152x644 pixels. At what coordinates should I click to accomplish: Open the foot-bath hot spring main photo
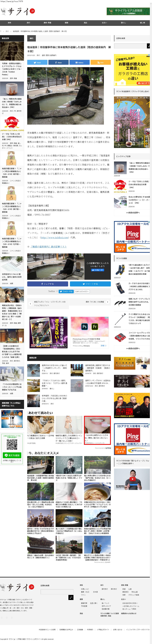pos(65,96)
